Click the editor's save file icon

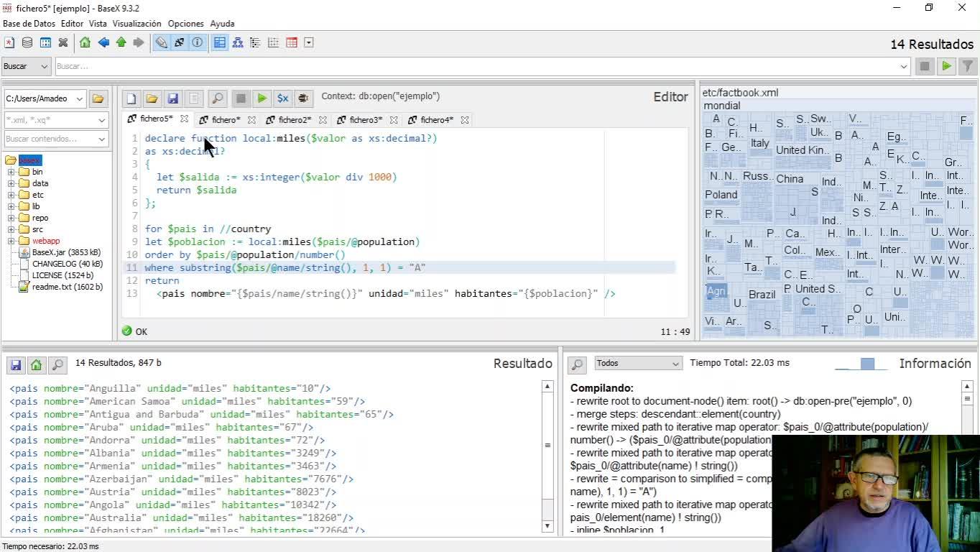click(172, 98)
